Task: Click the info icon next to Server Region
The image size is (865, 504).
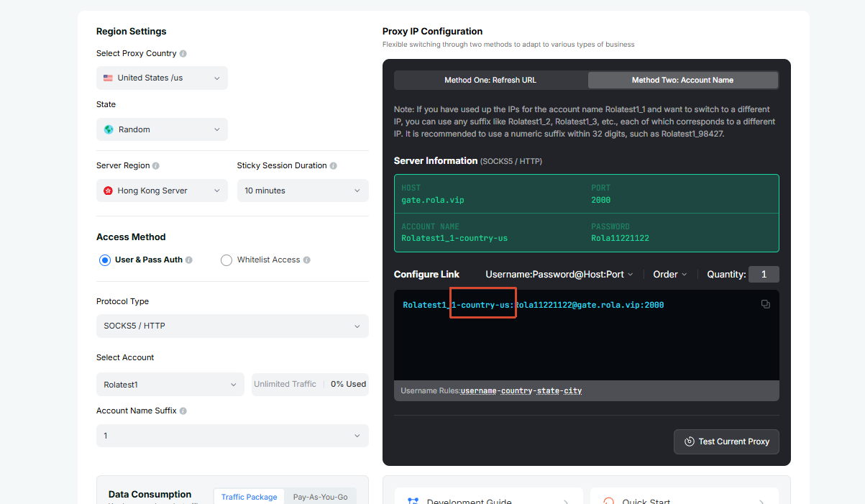Action: (156, 166)
